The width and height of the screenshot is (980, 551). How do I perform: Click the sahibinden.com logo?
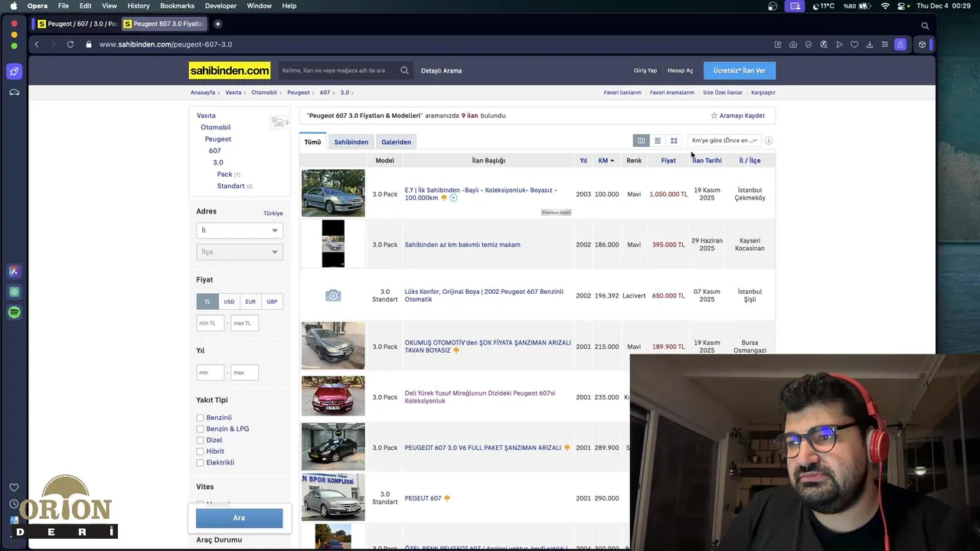point(230,70)
